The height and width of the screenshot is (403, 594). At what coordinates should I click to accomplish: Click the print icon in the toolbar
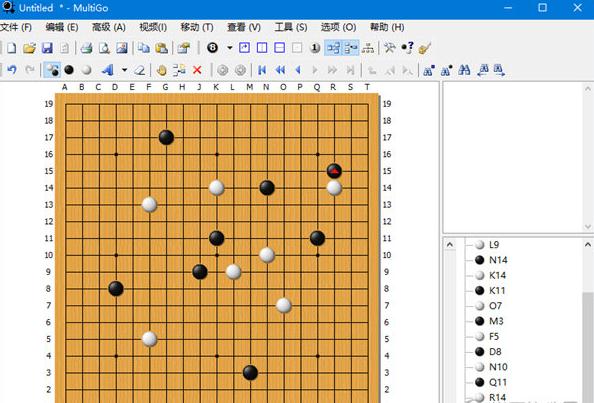coord(86,48)
